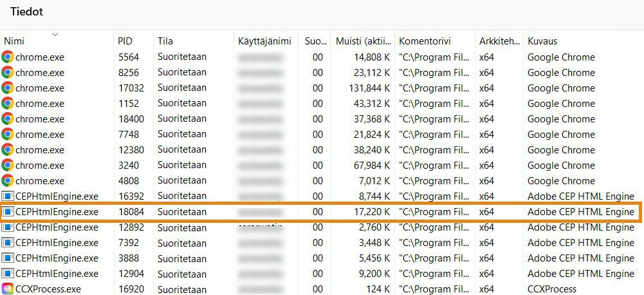
Task: Click CEPHtmlEngine icon in row PID 16392
Action: 8,196
